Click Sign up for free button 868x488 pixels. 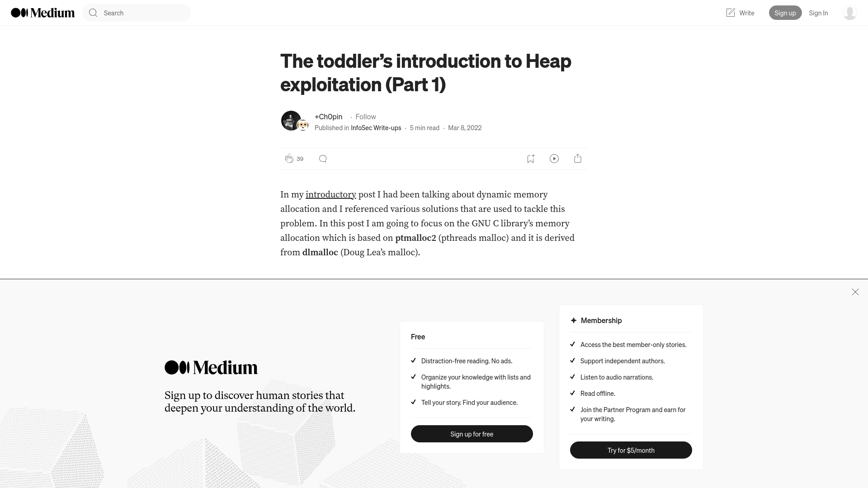pos(472,433)
